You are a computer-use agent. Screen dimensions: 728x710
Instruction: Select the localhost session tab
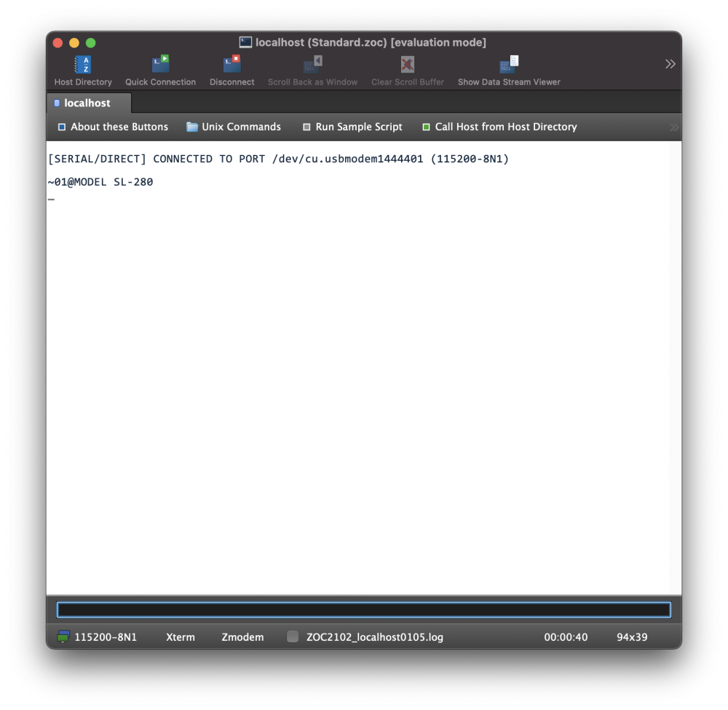(x=89, y=103)
